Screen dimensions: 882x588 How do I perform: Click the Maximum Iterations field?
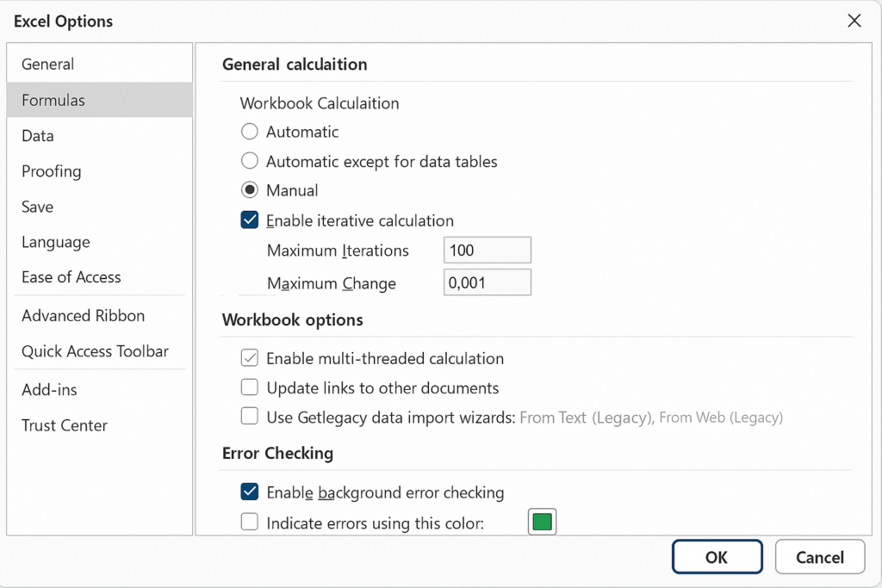[x=487, y=251]
